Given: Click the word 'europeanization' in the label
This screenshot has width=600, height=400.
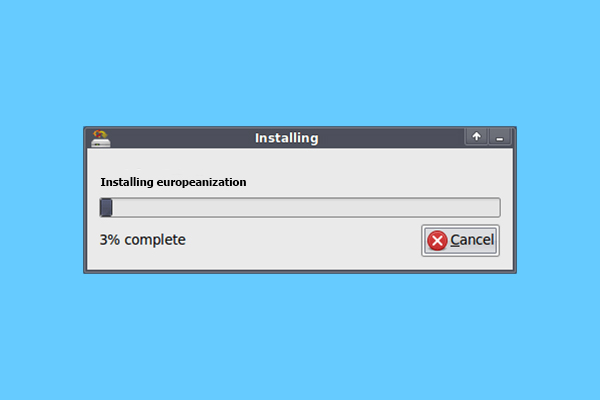Looking at the screenshot, I should coord(202,183).
